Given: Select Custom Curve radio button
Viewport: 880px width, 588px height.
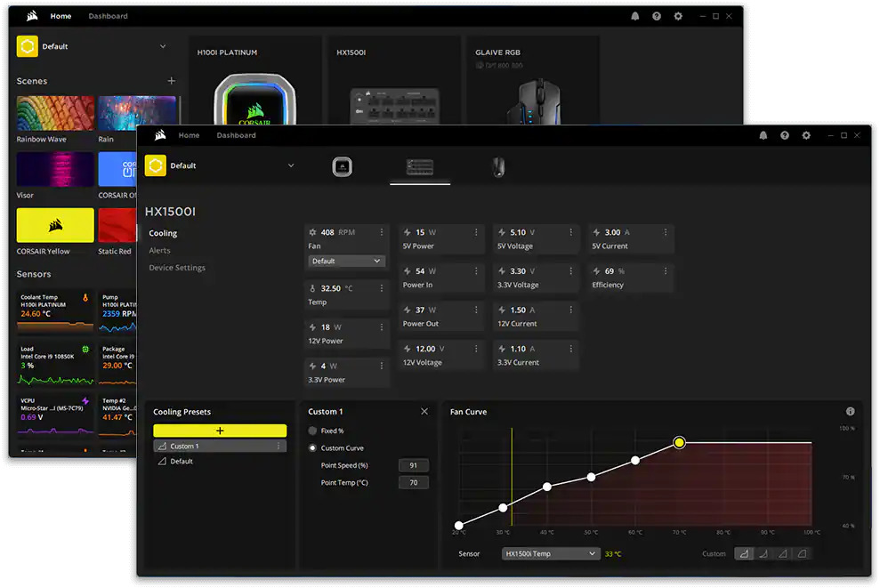Looking at the screenshot, I should [x=312, y=447].
